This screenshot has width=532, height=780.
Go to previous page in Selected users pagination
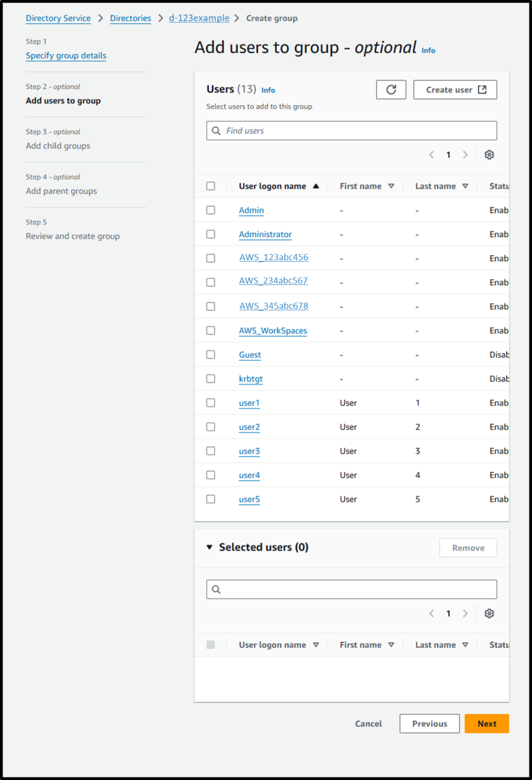click(431, 613)
